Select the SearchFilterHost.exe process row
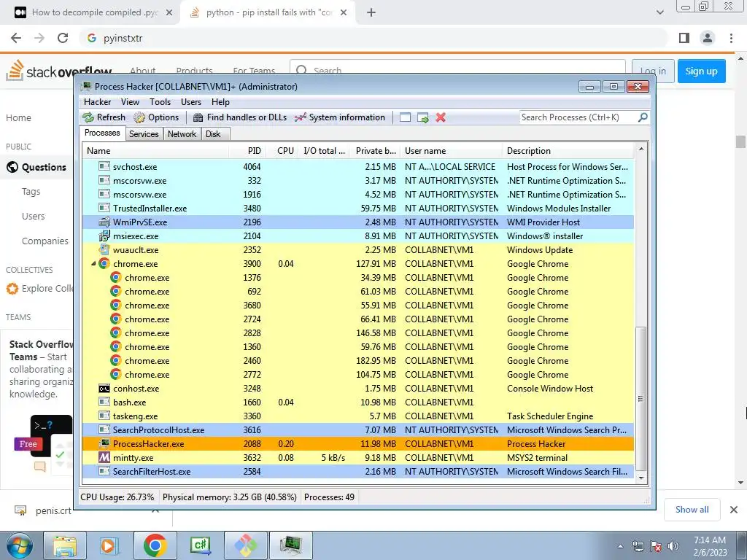 point(358,472)
